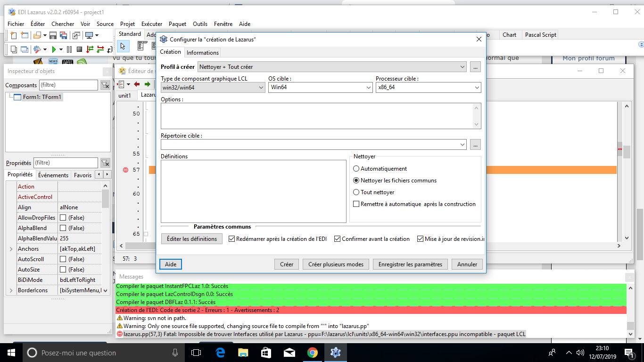Click the Annuler button
Image resolution: width=644 pixels, height=362 pixels.
click(467, 264)
